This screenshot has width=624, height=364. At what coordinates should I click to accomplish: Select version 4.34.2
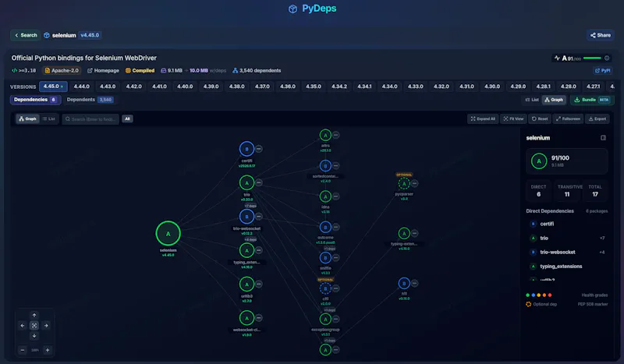tap(339, 87)
